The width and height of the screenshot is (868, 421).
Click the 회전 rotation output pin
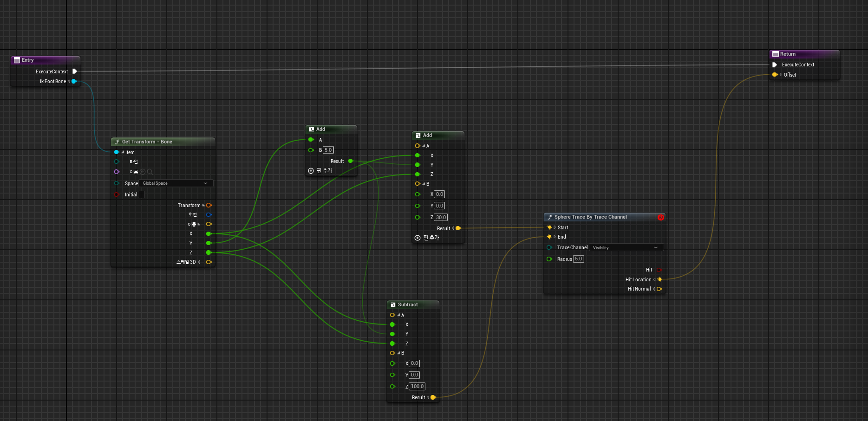click(209, 214)
